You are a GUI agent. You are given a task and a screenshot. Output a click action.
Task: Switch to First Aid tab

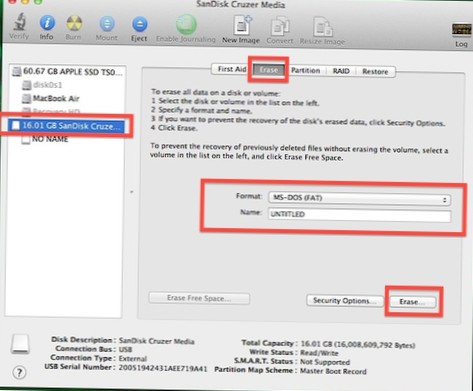point(232,69)
